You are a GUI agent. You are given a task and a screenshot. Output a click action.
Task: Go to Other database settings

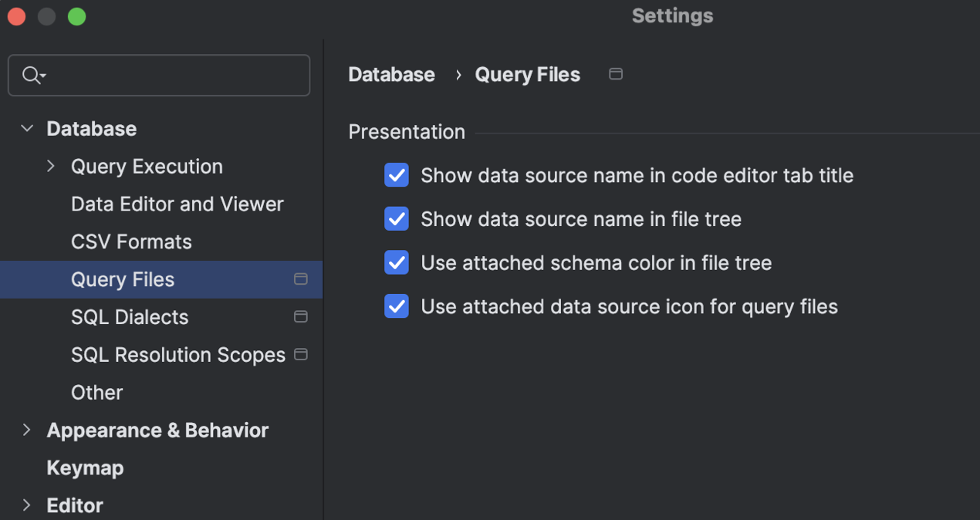[96, 393]
